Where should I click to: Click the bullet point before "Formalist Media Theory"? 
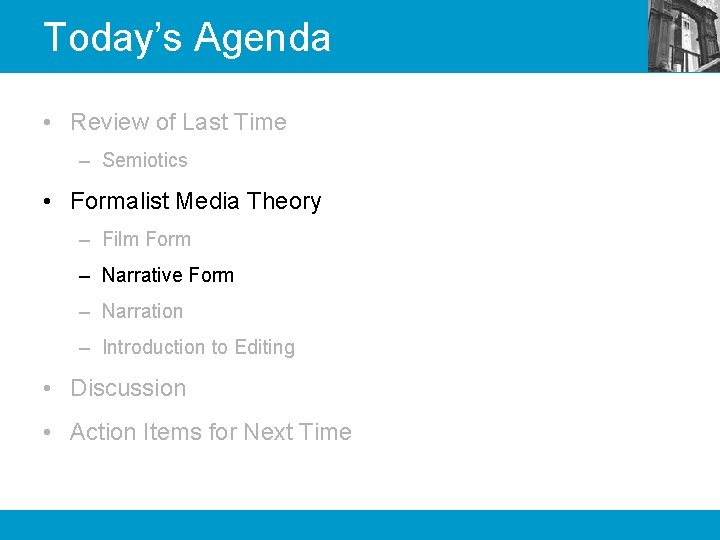click(48, 202)
